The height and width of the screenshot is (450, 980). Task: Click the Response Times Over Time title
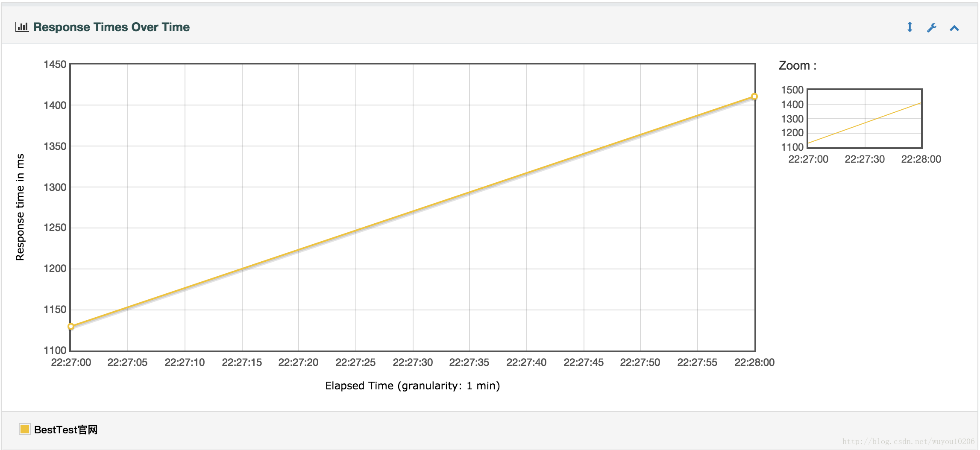[111, 27]
